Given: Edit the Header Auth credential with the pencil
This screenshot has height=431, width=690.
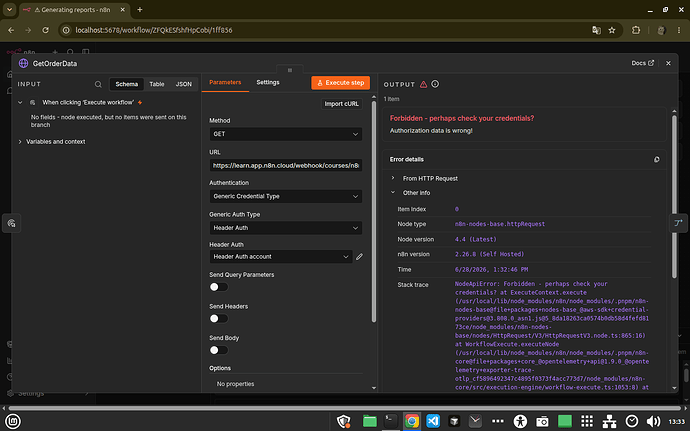Looking at the screenshot, I should (x=360, y=257).
